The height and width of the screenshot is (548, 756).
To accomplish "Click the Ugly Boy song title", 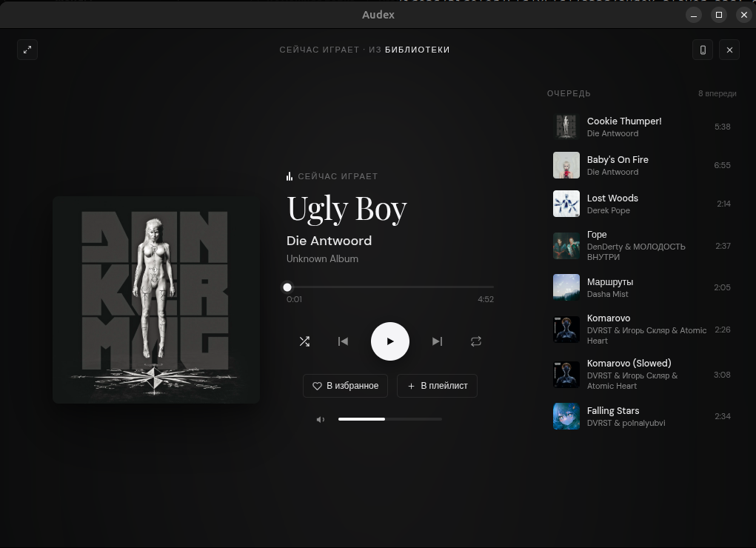I will [x=347, y=210].
